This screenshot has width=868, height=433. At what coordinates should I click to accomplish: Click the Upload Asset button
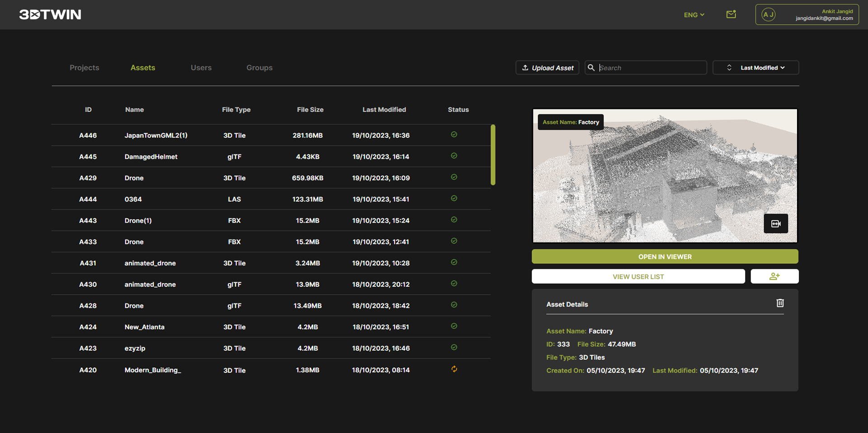click(x=547, y=67)
